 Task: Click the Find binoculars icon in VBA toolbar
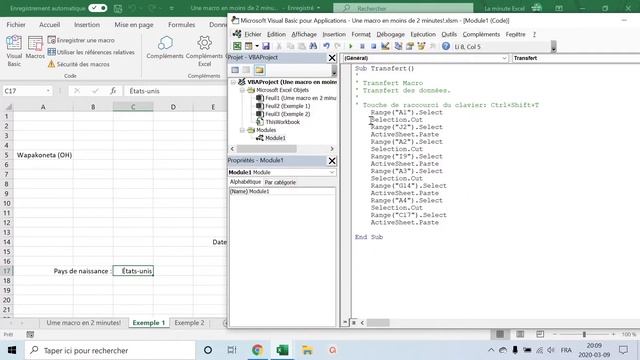pyautogui.click(x=313, y=47)
